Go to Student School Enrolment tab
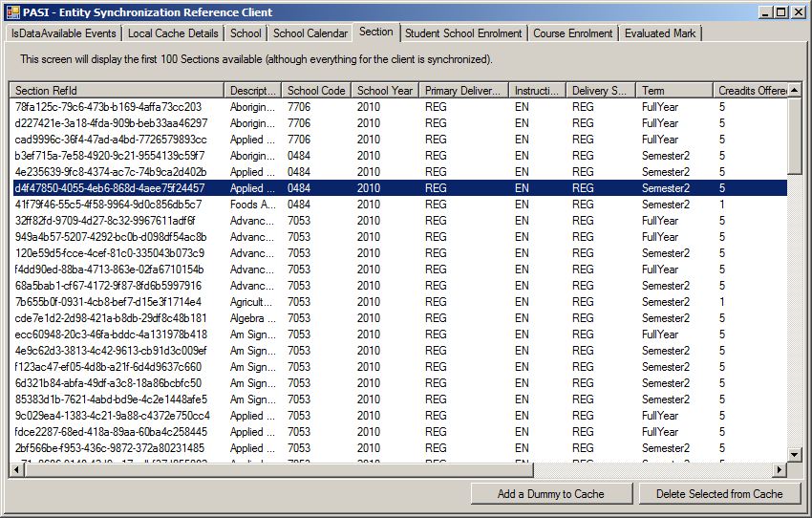Image resolution: width=812 pixels, height=518 pixels. coord(463,33)
